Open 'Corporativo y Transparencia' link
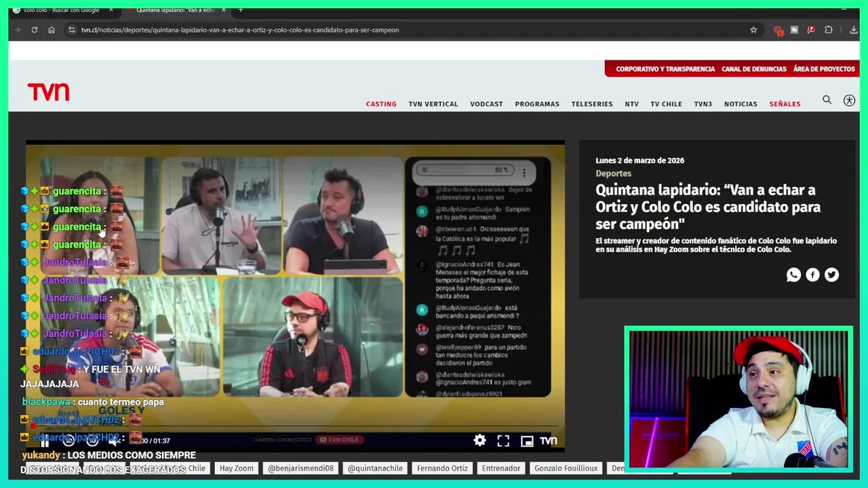 [665, 69]
